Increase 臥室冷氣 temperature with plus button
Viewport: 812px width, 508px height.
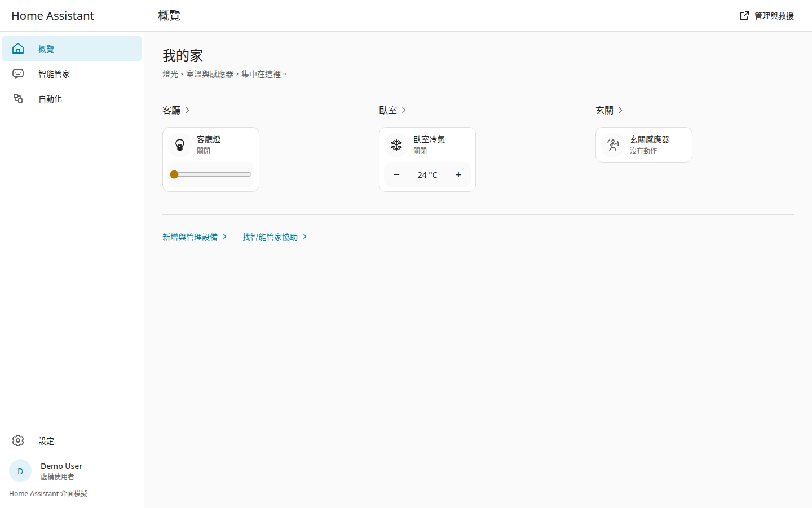pos(458,174)
